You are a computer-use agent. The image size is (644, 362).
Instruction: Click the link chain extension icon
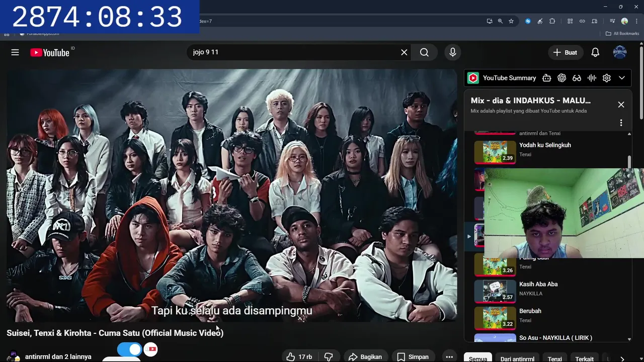(x=582, y=21)
